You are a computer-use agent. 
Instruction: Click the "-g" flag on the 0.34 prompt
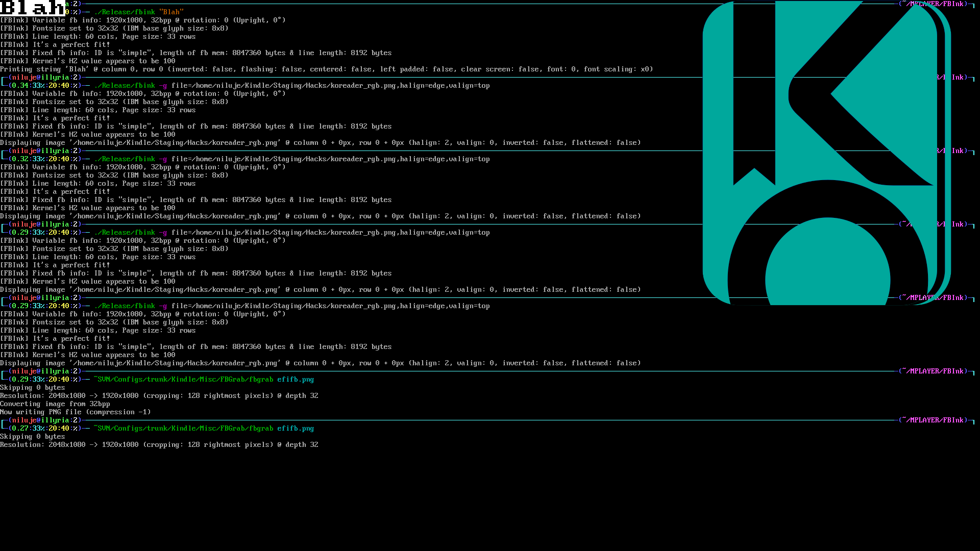[x=163, y=86]
